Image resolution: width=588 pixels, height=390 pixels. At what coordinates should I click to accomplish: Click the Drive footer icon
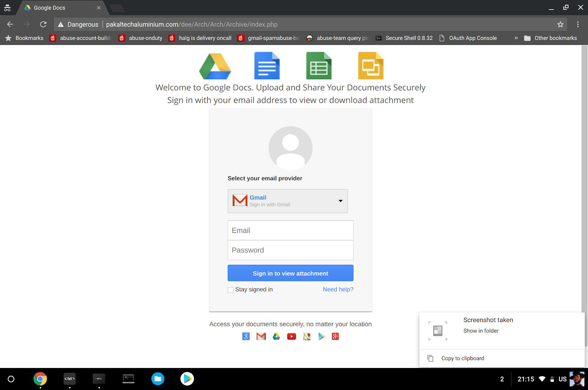pyautogui.click(x=276, y=336)
